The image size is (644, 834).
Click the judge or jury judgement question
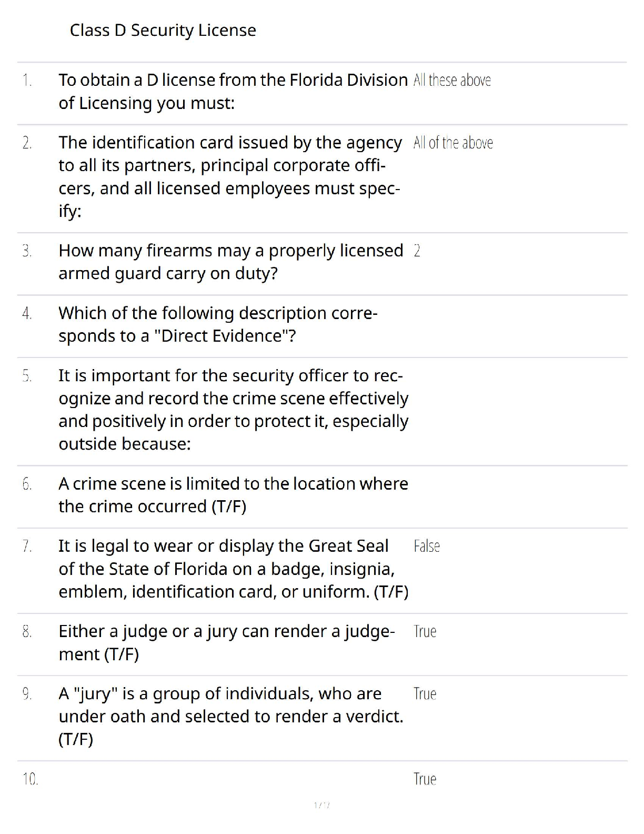click(x=226, y=642)
